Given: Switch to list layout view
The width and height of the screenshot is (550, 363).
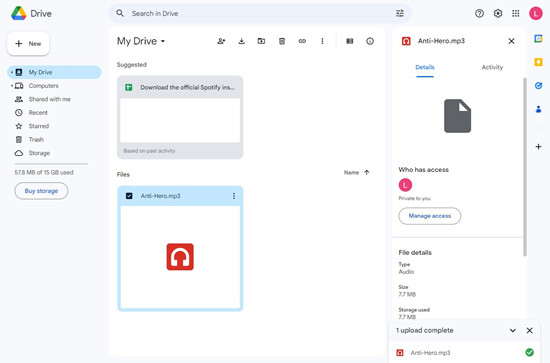Looking at the screenshot, I should tap(350, 41).
